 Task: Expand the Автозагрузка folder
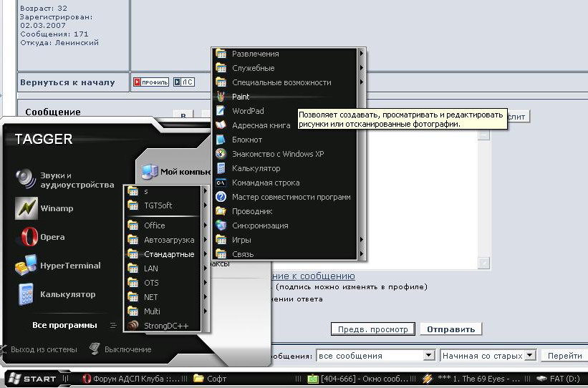pyautogui.click(x=167, y=240)
